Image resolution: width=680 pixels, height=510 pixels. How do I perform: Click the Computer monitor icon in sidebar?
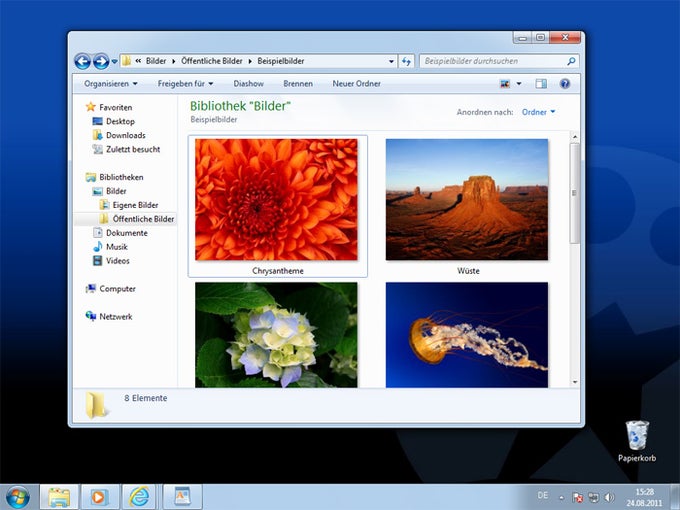(91, 288)
